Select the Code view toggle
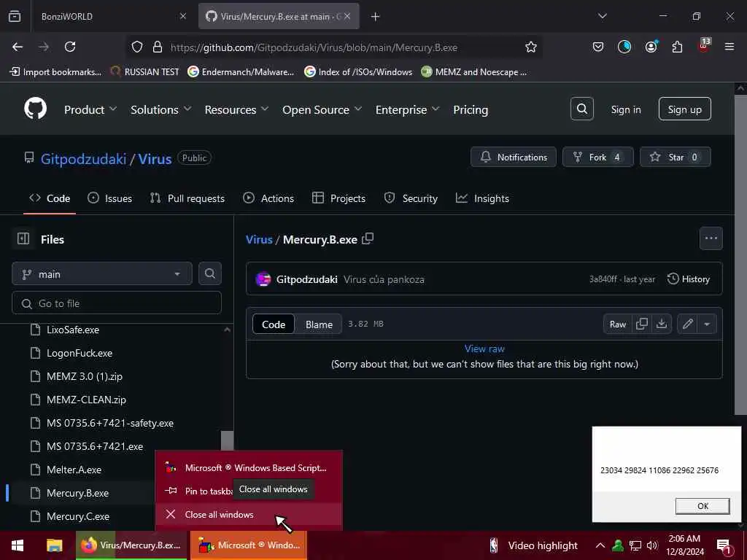 click(274, 324)
